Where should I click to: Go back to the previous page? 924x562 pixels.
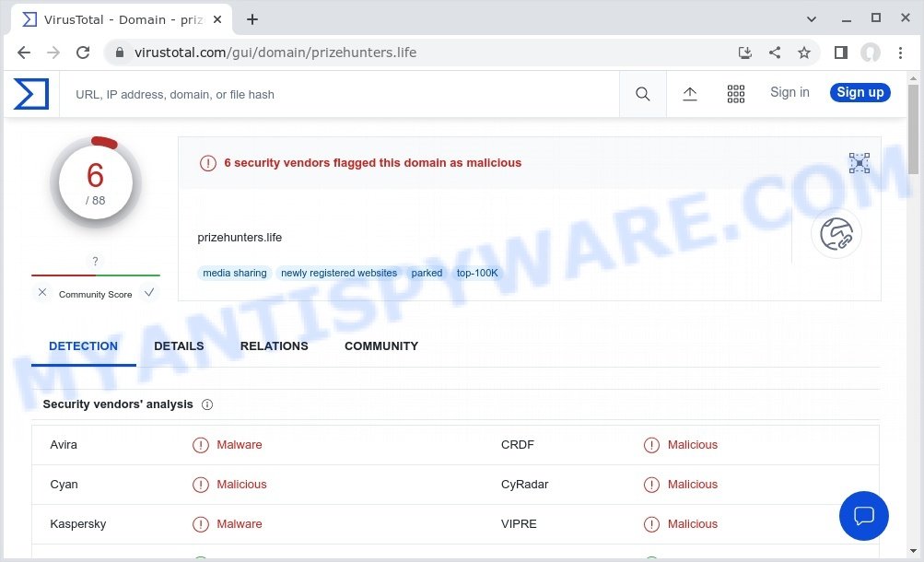point(24,53)
